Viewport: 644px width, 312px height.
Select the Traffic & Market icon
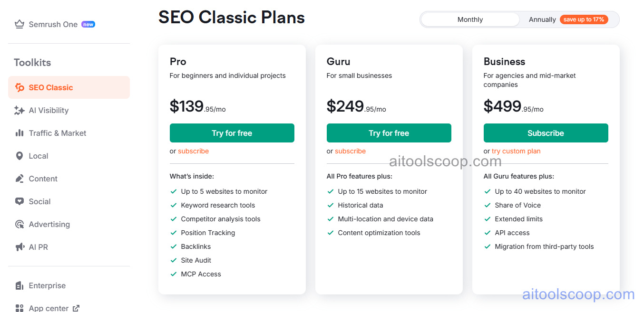coord(19,133)
